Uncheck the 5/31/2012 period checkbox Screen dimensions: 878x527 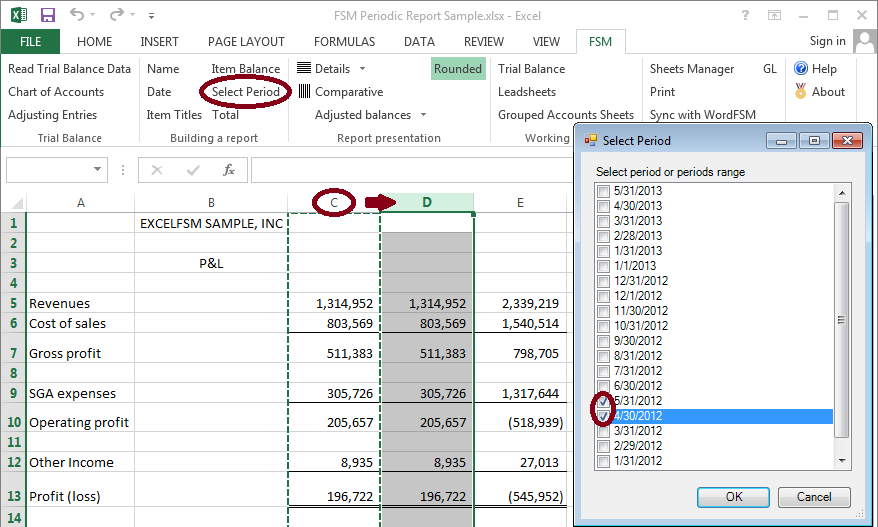pyautogui.click(x=603, y=401)
